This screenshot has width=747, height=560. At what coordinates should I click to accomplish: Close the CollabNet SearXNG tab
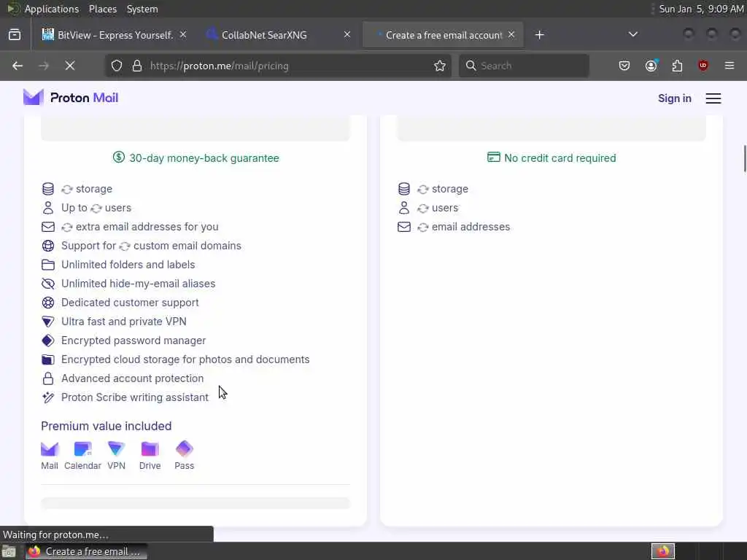pos(347,35)
